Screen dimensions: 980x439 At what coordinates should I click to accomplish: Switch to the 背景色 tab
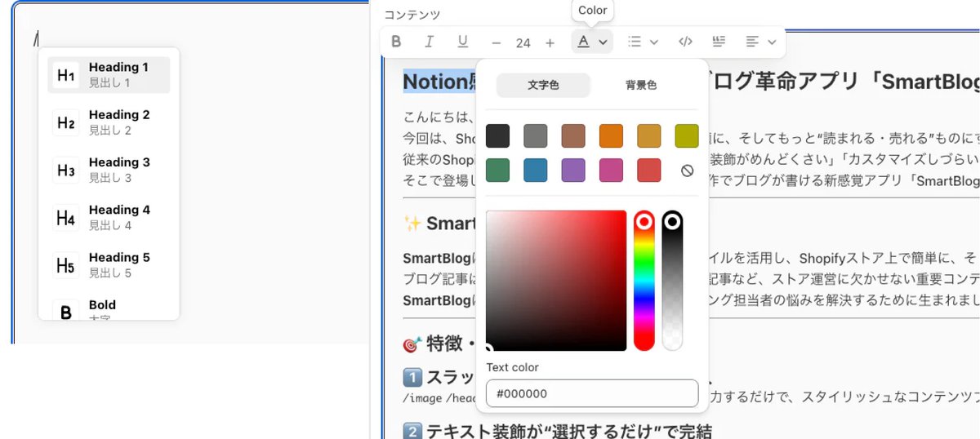(x=641, y=85)
